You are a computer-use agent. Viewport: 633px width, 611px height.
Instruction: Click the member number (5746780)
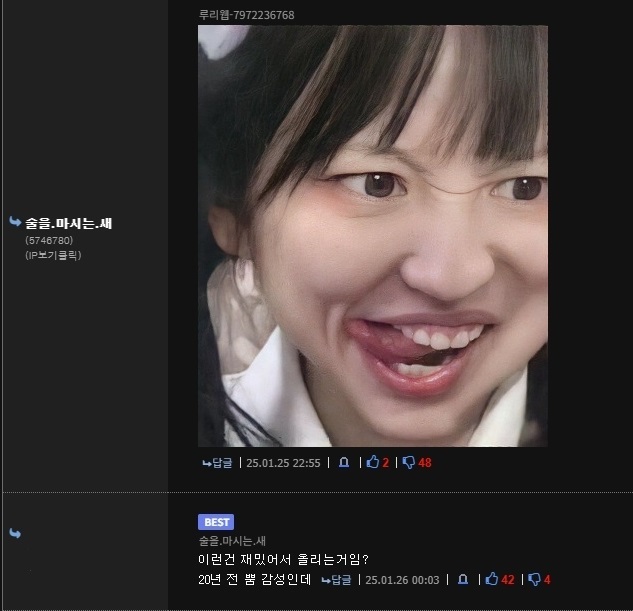point(49,240)
